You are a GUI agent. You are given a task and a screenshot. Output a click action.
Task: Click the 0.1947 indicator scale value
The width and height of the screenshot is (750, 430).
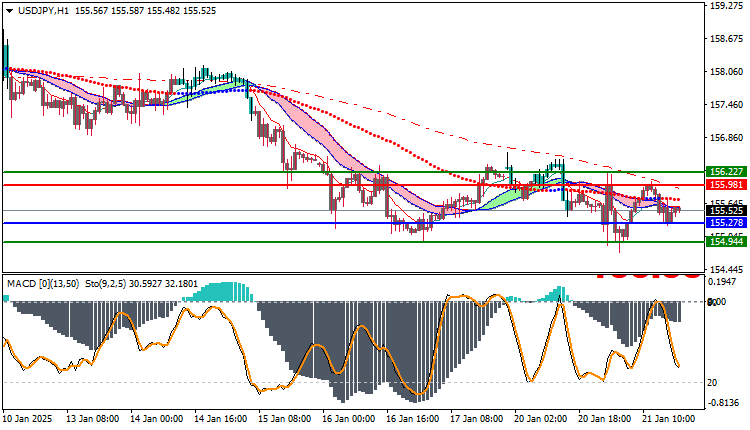click(722, 282)
